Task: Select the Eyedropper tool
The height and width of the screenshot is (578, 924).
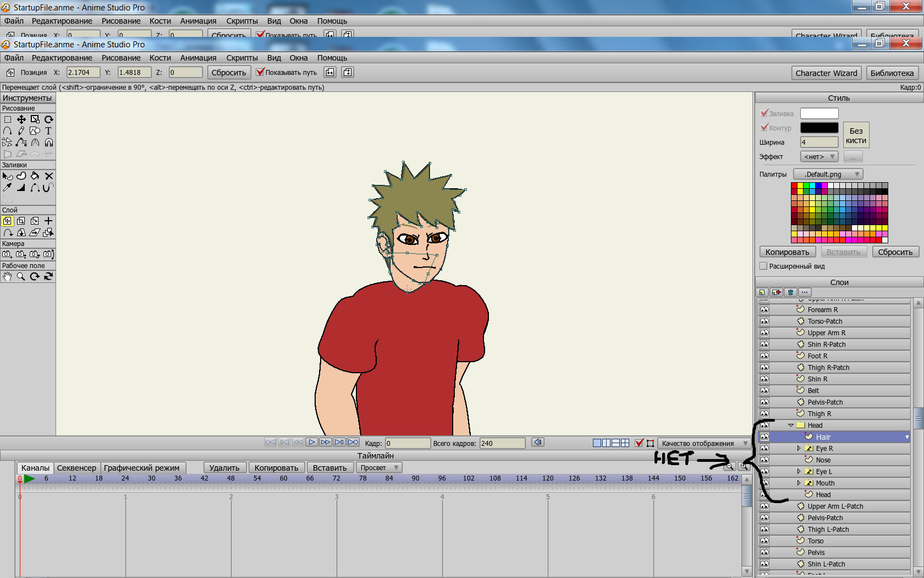Action: 7,188
